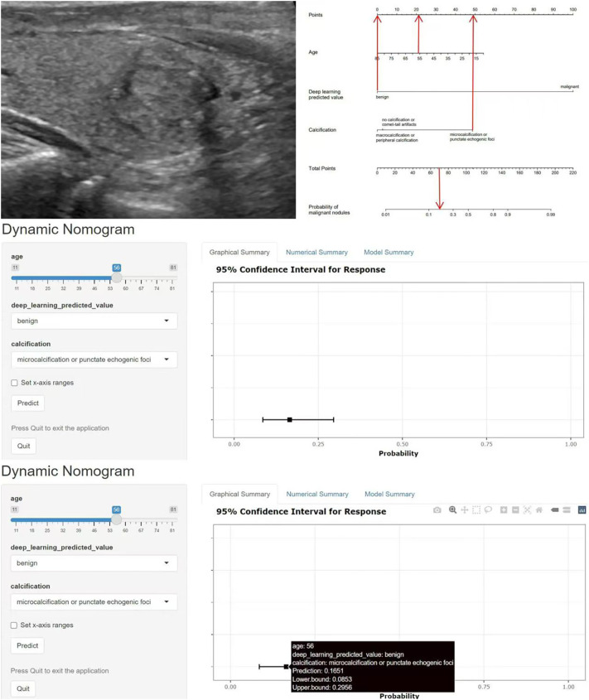
Task: Click the Autoscale icon in plot toolbar
Action: point(528,509)
